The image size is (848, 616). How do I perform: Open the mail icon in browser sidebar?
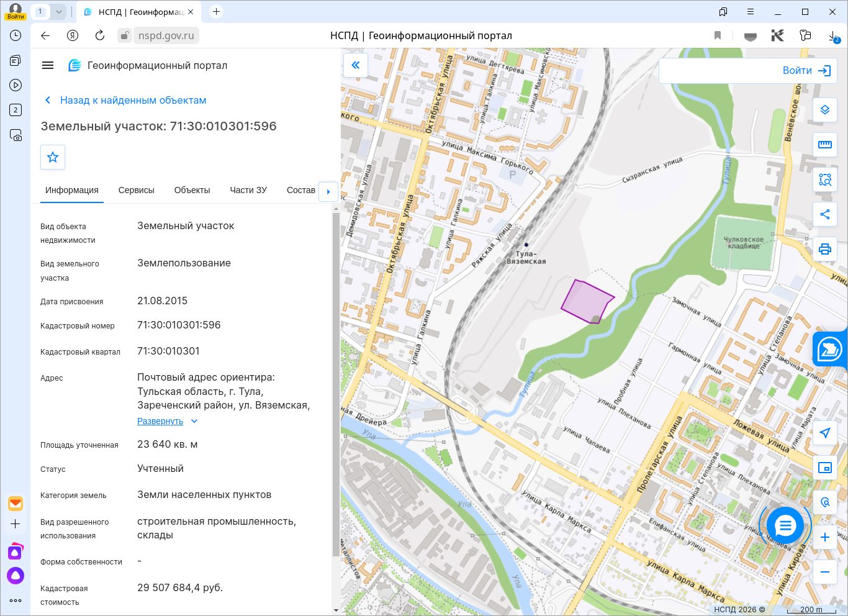16,503
